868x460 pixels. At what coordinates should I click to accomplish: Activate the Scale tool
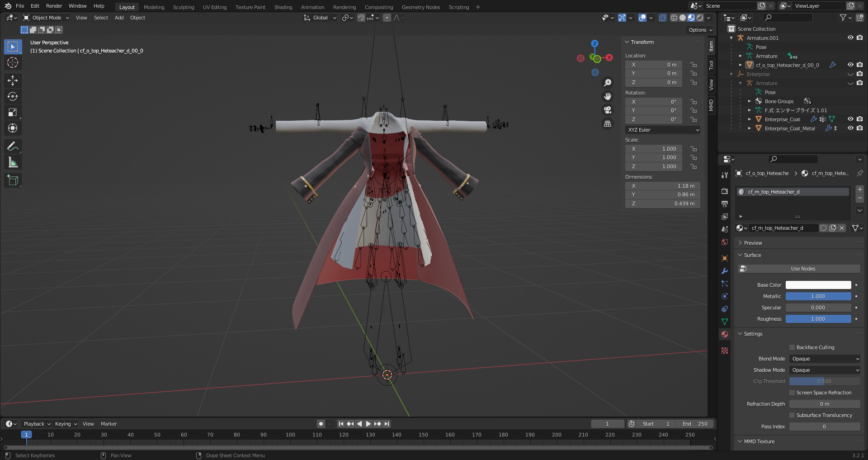point(13,112)
